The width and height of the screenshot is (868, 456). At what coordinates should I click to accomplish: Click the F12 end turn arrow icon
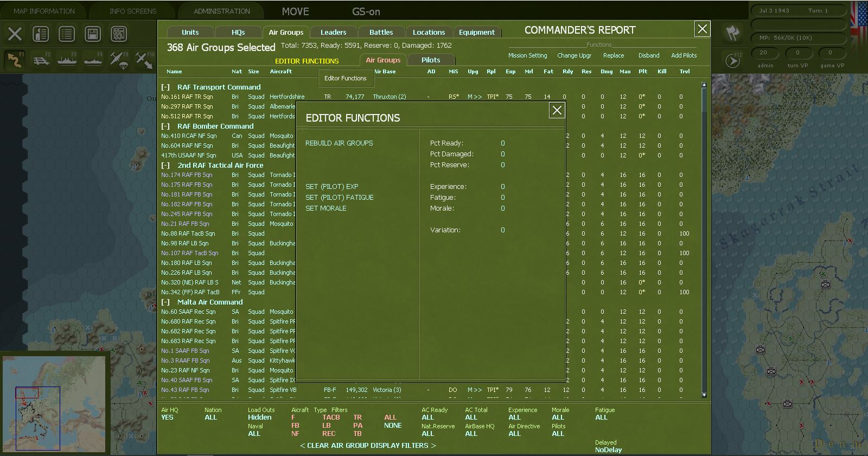click(x=733, y=60)
